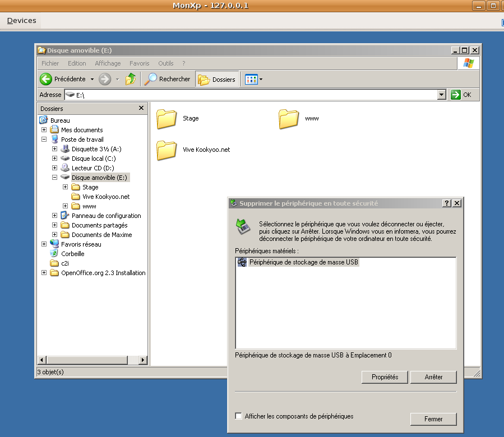Collapse Disque amovible (E:) node
This screenshot has width=504, height=437.
click(x=54, y=178)
